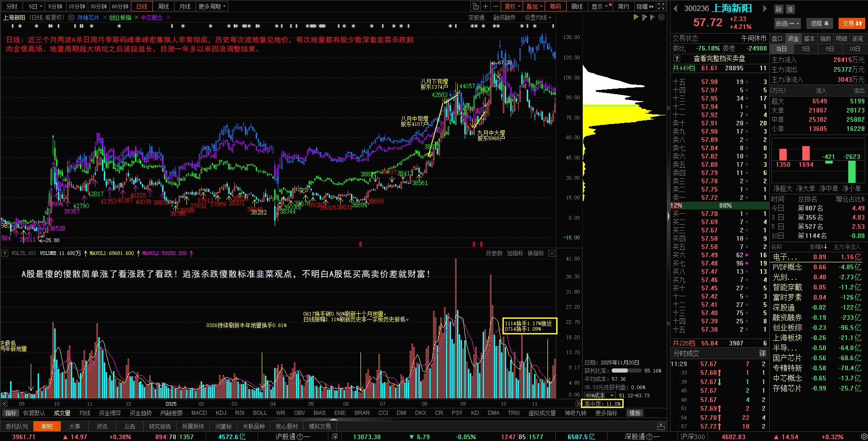Toggle 画线 drawing tools
This screenshot has height=441, width=868.
click(577, 6)
